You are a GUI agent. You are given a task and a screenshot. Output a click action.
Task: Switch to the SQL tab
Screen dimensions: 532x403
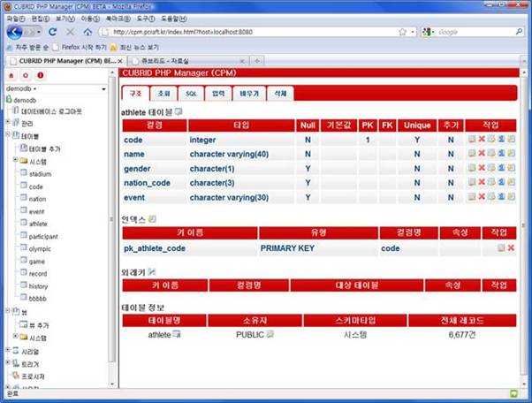coord(191,94)
